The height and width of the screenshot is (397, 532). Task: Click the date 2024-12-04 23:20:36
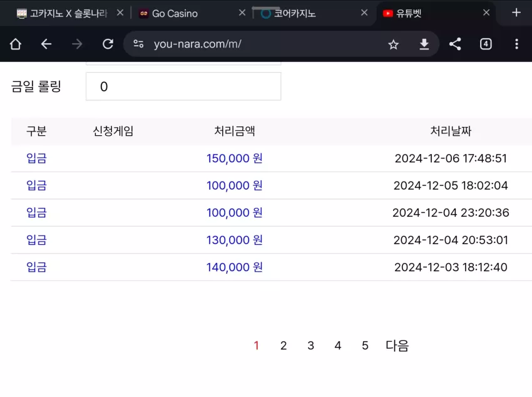[451, 213]
